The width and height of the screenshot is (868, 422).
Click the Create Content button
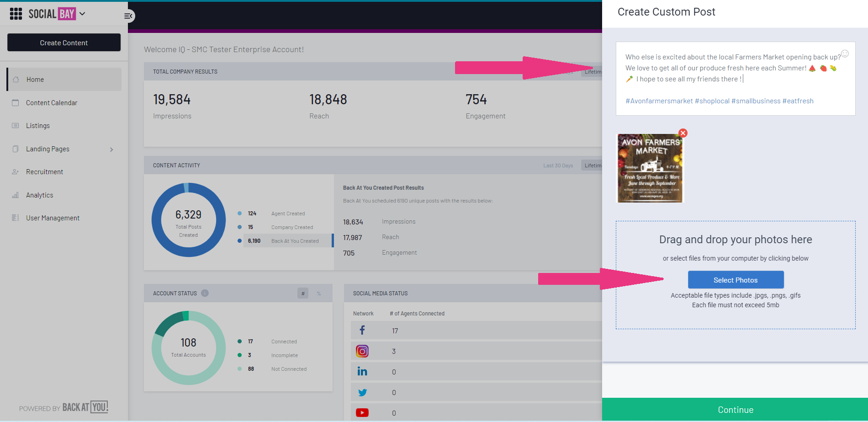(64, 43)
